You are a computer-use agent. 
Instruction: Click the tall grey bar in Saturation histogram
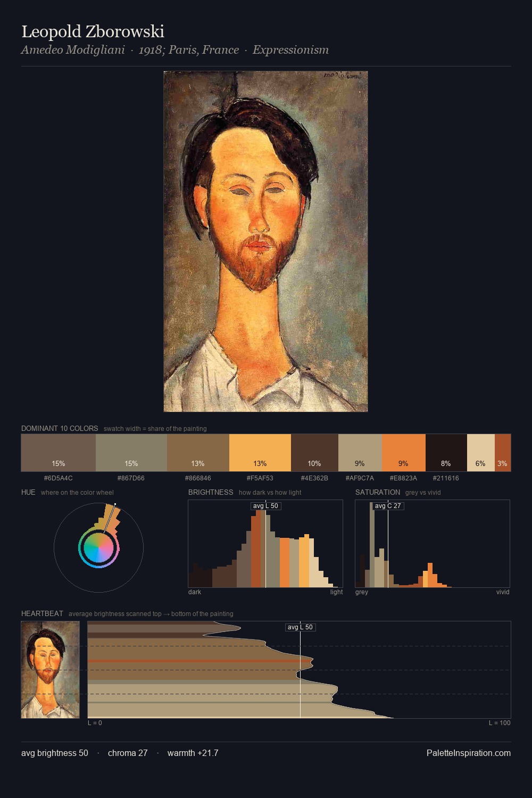coord(372,545)
